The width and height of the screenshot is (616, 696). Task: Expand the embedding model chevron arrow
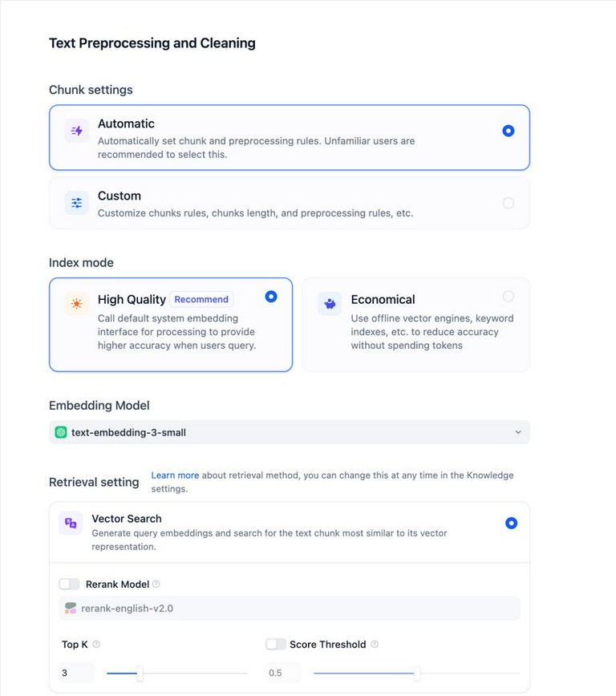pos(518,432)
